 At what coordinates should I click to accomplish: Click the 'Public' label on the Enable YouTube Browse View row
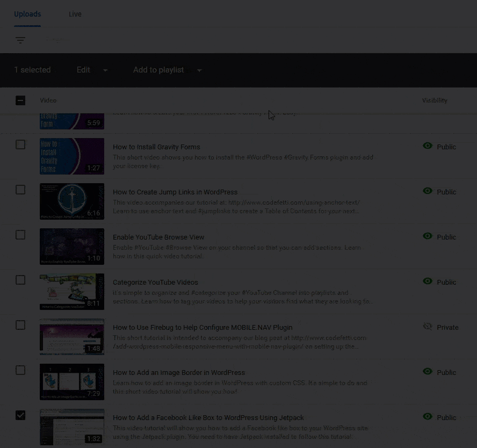click(446, 237)
